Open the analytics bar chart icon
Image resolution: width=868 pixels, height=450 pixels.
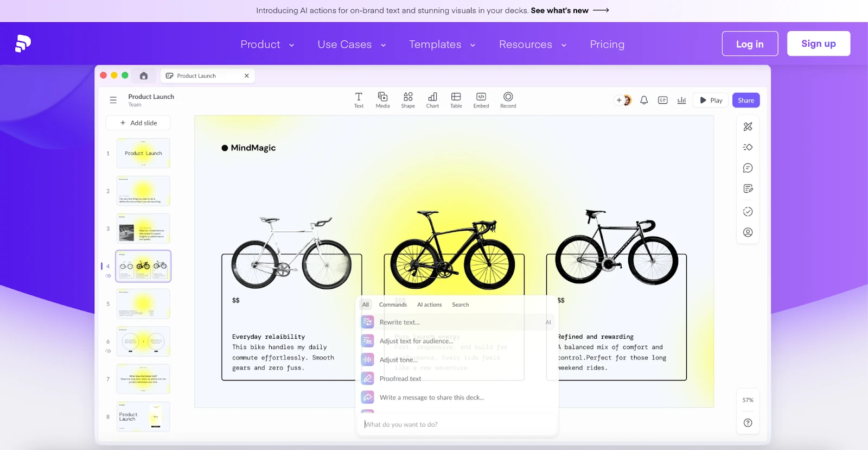tap(682, 100)
